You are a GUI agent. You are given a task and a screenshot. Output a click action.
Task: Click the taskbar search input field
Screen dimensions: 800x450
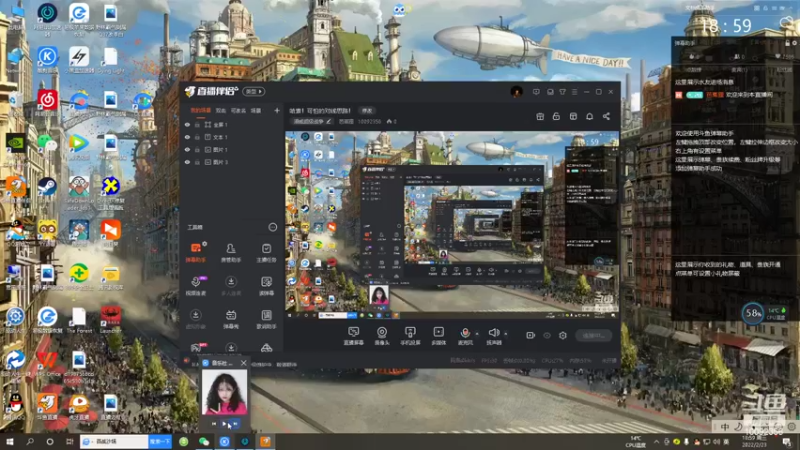click(x=114, y=441)
